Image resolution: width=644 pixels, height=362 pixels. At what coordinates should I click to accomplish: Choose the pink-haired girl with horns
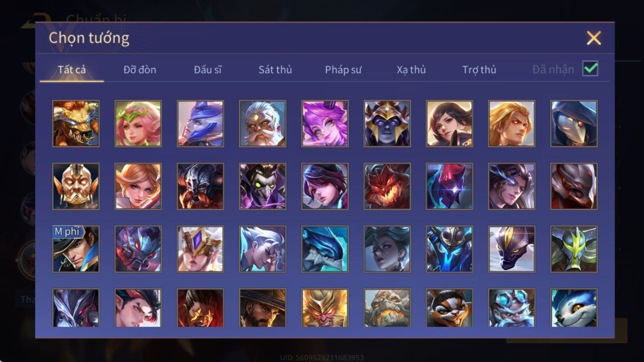coord(325,123)
